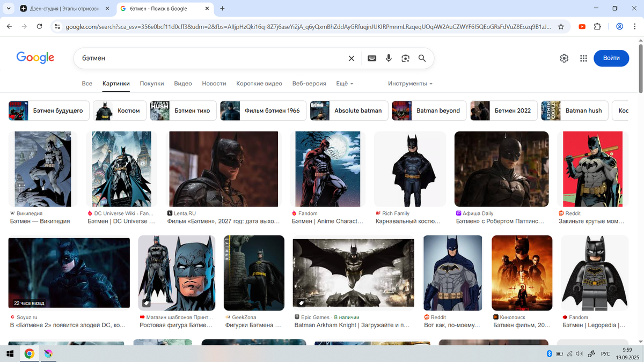The height and width of the screenshot is (362, 644).
Task: Clear the search query with the X icon
Action: 352,58
